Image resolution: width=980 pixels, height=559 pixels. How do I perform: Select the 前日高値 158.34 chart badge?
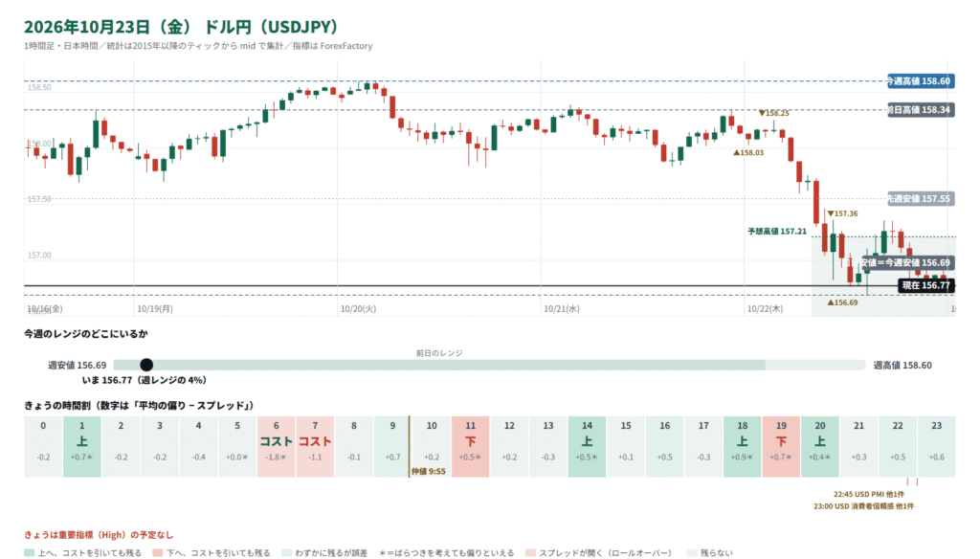pyautogui.click(x=920, y=110)
